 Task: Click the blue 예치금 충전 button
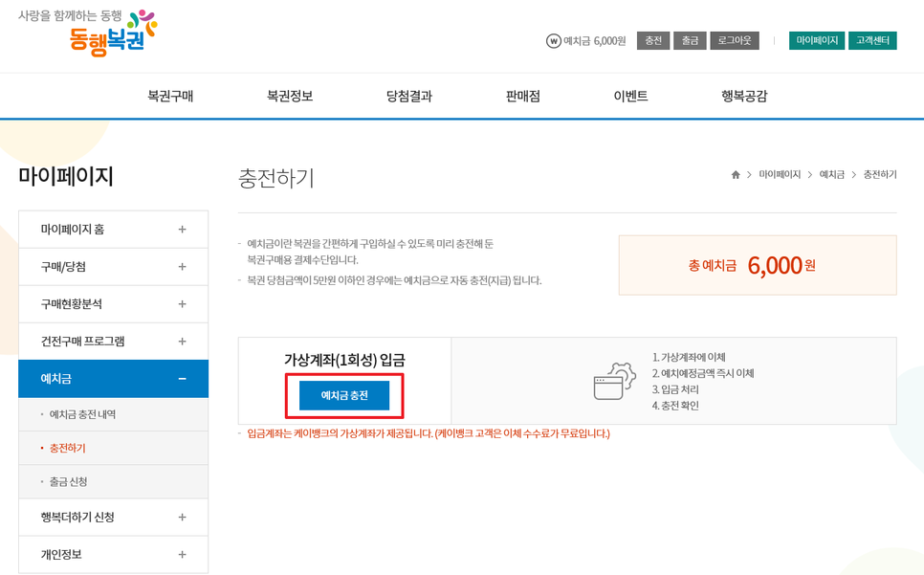coord(344,395)
